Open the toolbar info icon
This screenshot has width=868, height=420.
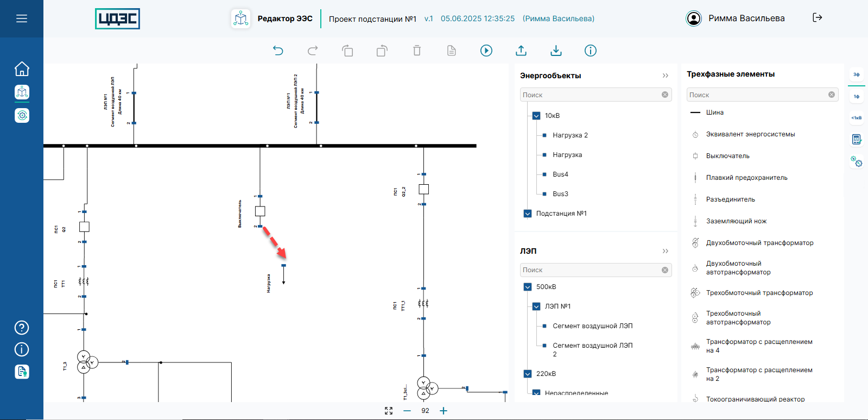pos(591,51)
